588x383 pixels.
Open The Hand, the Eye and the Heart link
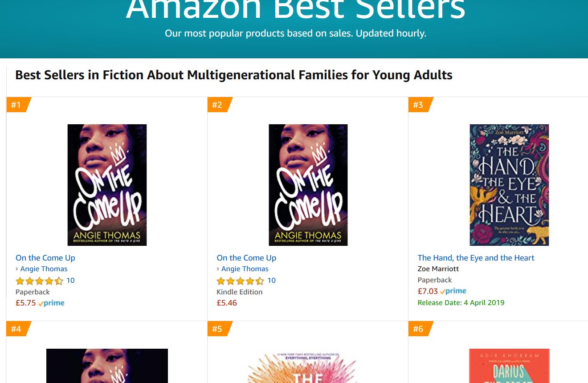click(x=476, y=258)
